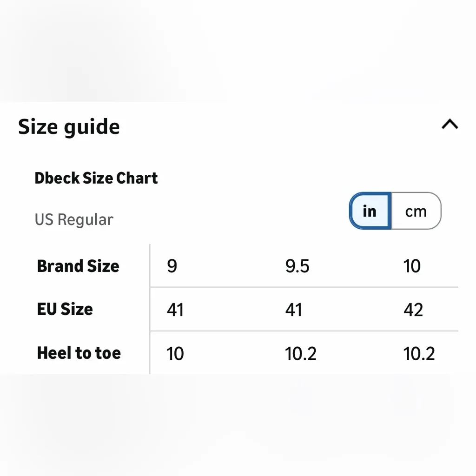This screenshot has height=476, width=476.
Task: Select the EU Size row header
Action: tap(65, 309)
